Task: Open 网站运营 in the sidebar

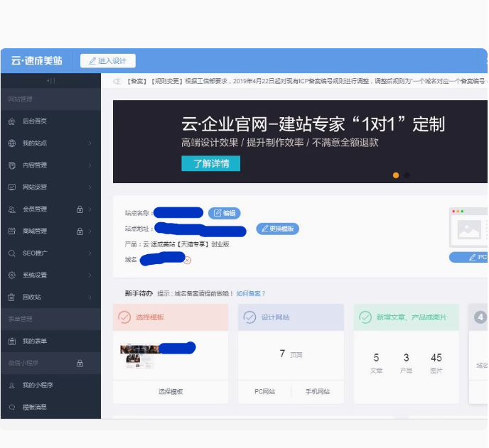Action: coord(50,187)
